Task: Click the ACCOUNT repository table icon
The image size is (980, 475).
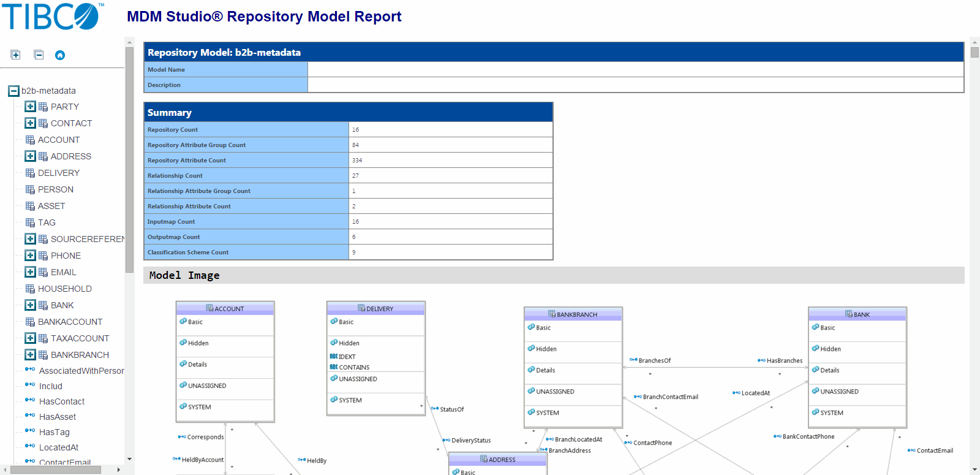Action: (30, 140)
